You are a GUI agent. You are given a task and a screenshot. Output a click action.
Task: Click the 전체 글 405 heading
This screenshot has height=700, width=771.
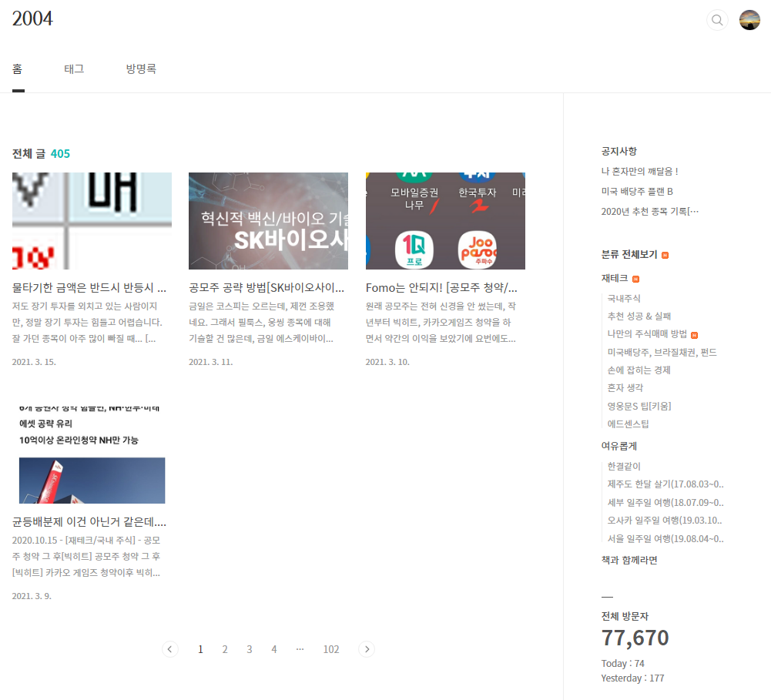coord(41,154)
